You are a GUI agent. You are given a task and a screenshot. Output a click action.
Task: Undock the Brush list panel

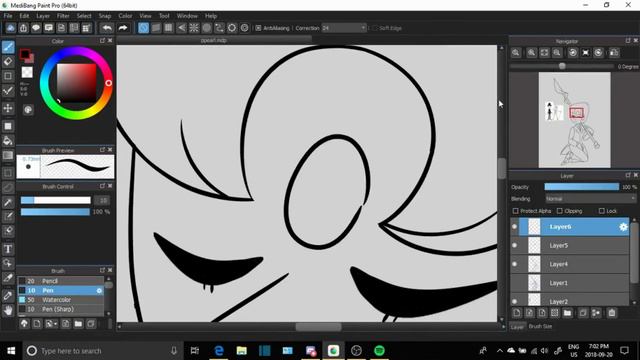click(102, 270)
